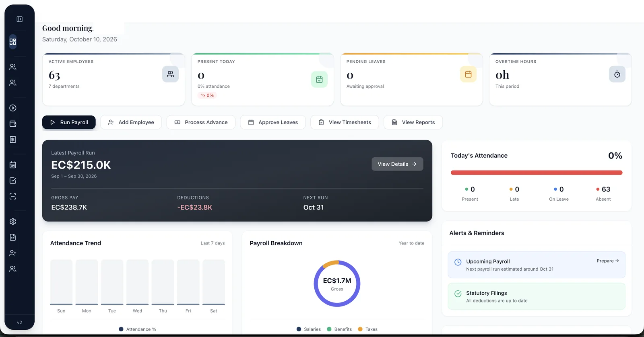The width and height of the screenshot is (644, 337).
Task: Click the Attendance % legend dot
Action: pyautogui.click(x=121, y=329)
